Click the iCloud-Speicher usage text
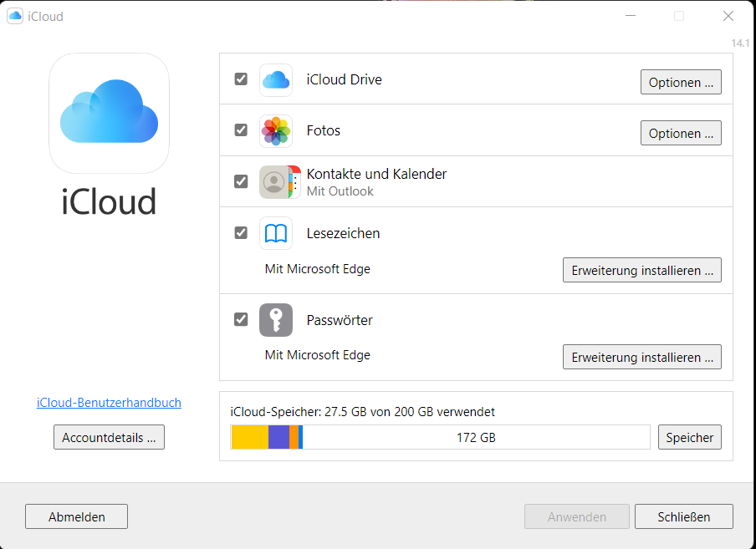 coord(363,412)
